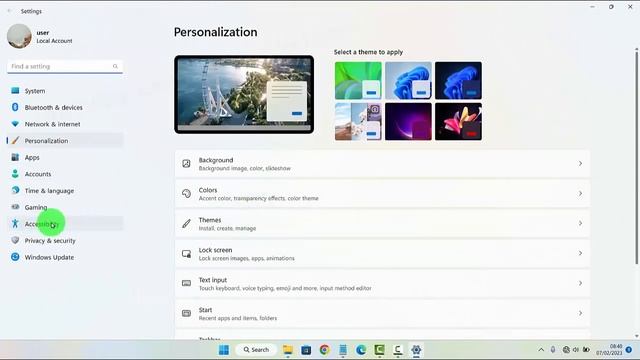The width and height of the screenshot is (640, 360).
Task: Apply the dark blue Windows bloom theme
Action: pyautogui.click(x=458, y=80)
